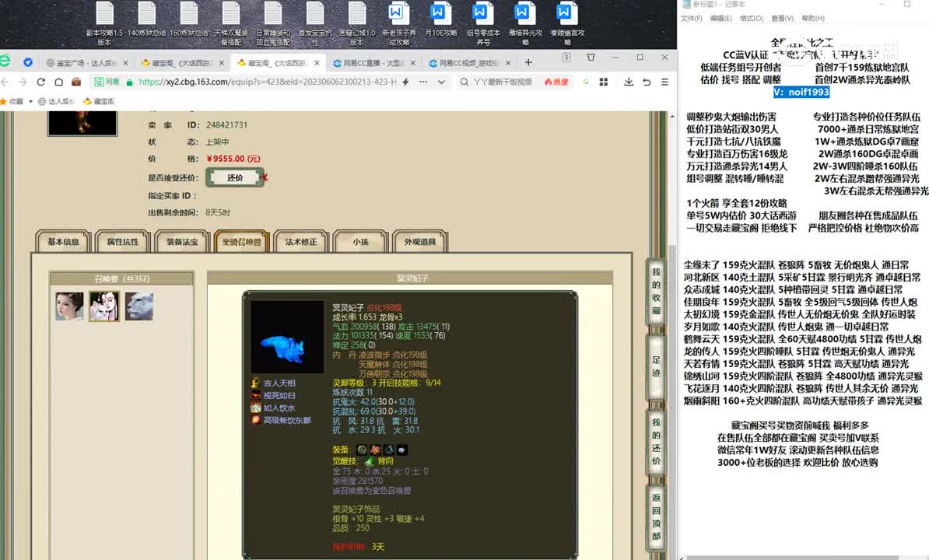
Task: Open the 外观道具 tab
Action: (420, 242)
